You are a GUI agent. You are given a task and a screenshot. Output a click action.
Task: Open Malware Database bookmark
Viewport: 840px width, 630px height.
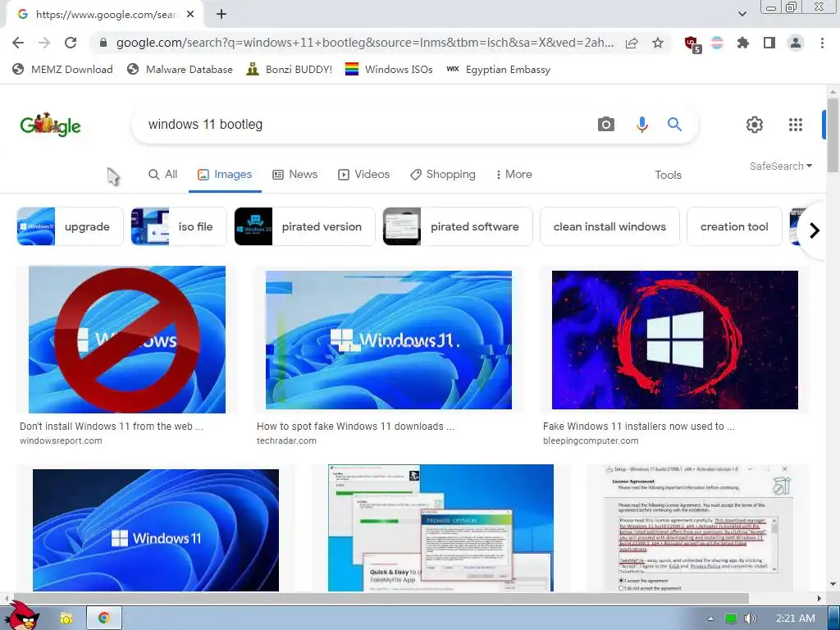(180, 69)
